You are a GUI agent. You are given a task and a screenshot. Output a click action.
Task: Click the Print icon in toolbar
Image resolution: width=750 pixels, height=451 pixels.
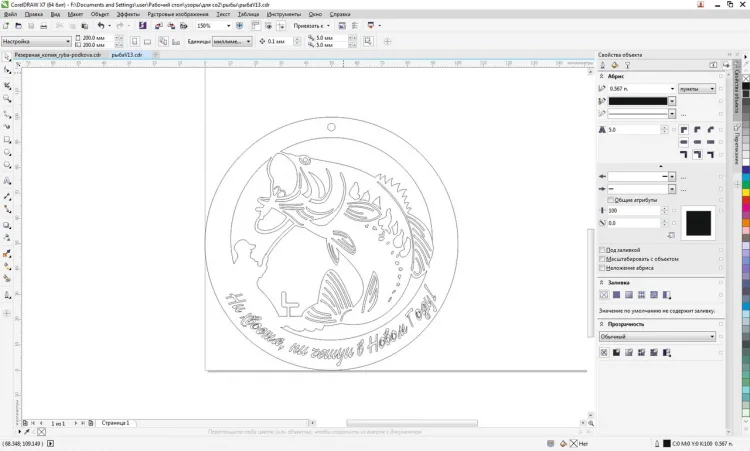[x=44, y=26]
